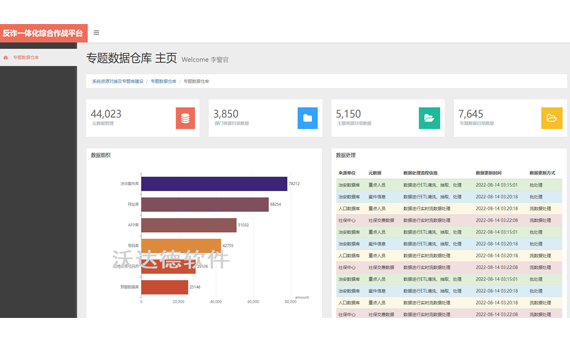Select the bottom red bar valued 25146
The image size is (570, 360).
click(x=165, y=287)
